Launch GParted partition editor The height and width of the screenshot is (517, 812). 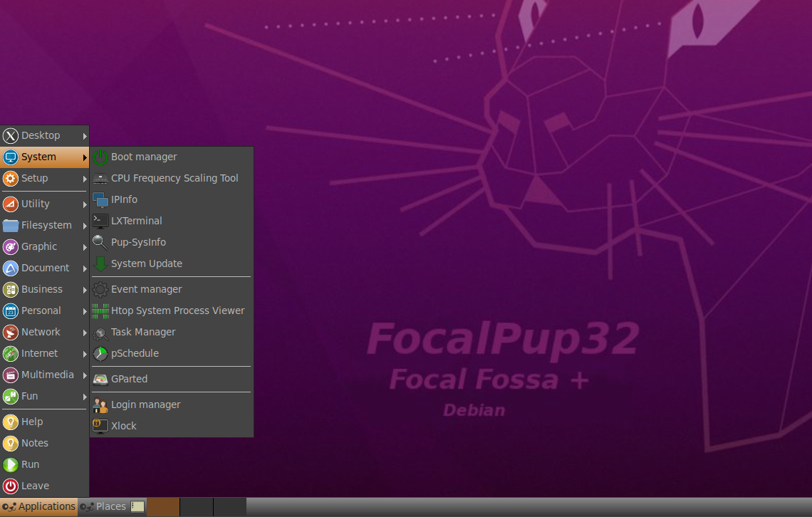click(172, 379)
